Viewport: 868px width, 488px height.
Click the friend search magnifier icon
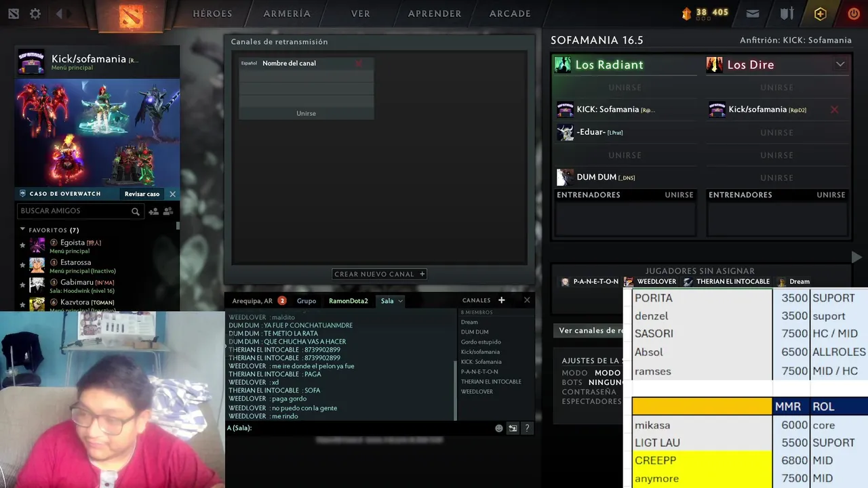coord(136,211)
